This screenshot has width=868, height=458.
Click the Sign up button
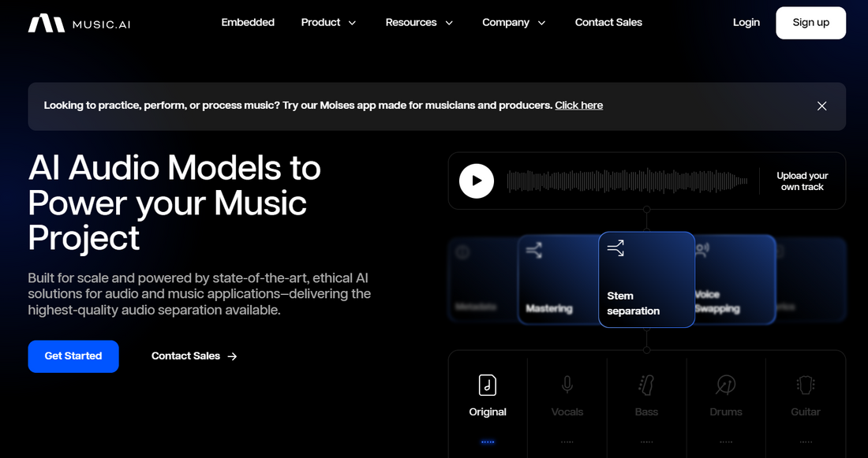point(810,23)
